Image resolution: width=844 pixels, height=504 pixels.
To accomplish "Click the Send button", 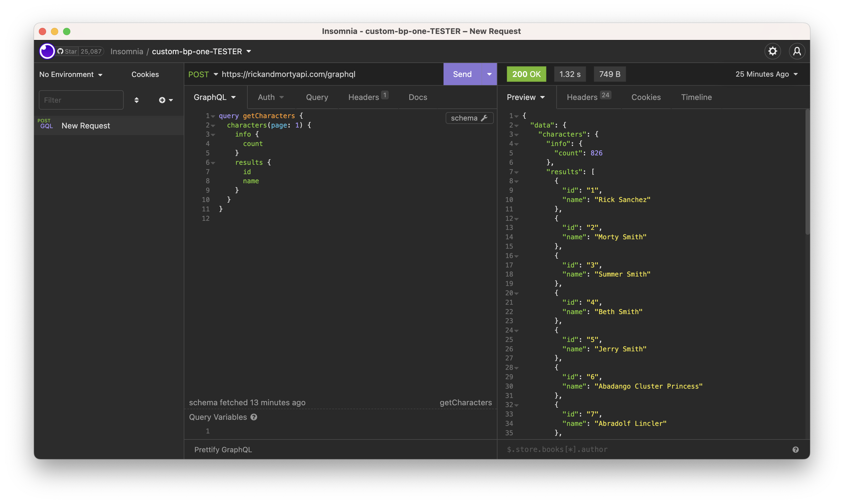I will 462,74.
